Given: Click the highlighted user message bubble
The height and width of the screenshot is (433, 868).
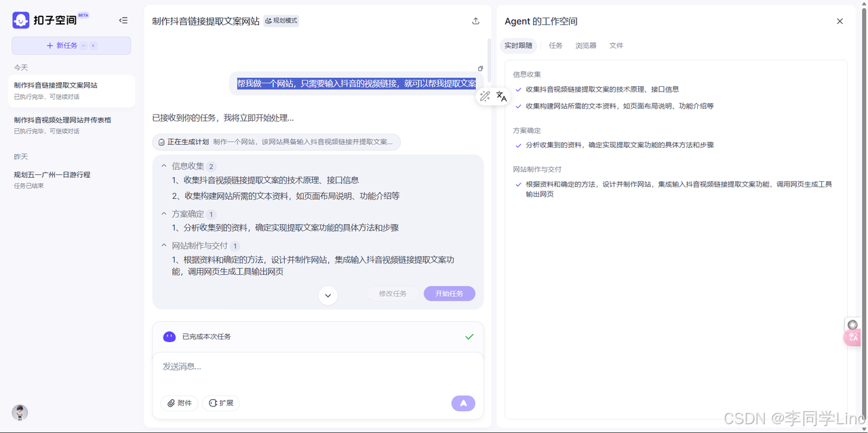Looking at the screenshot, I should pos(356,83).
